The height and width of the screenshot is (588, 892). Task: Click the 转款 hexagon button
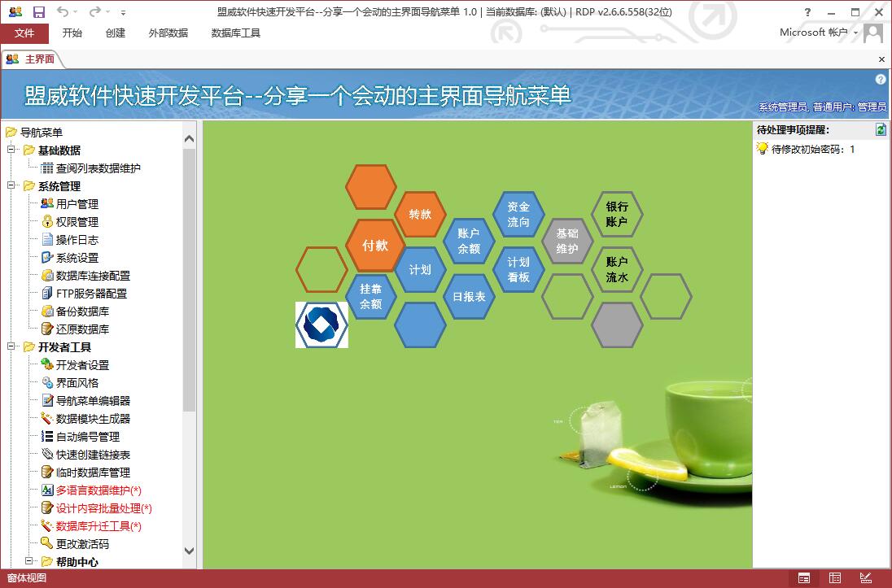click(420, 215)
